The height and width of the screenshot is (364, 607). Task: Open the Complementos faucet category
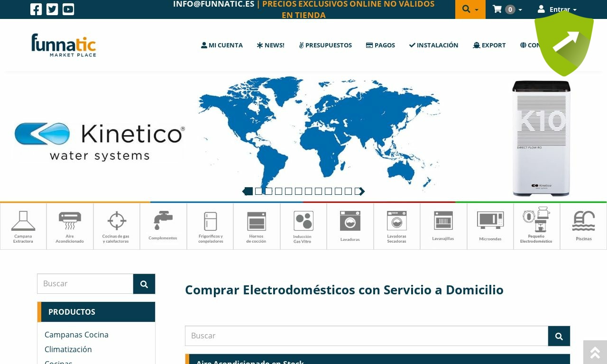coord(163,227)
